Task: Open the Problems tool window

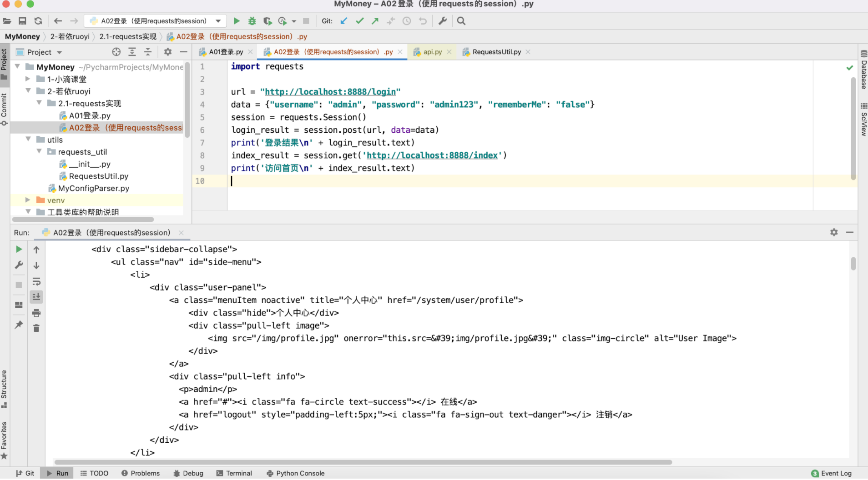Action: point(141,473)
